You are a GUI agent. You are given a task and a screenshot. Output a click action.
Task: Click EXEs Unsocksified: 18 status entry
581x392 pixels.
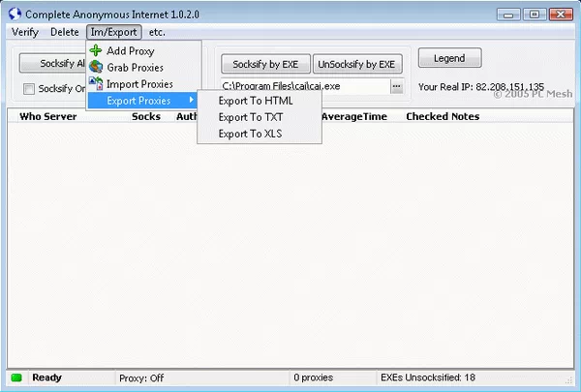tap(428, 377)
